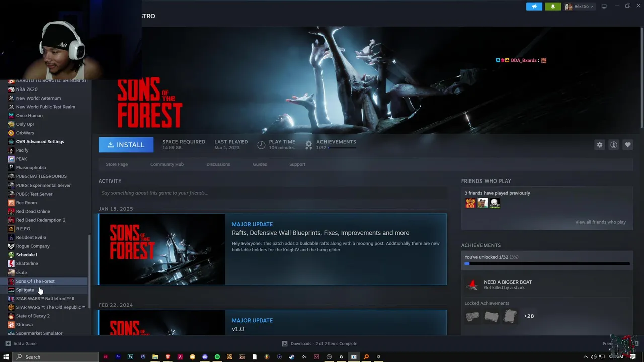This screenshot has width=644, height=362.
Task: Open OVR Advanced Settings entry
Action: [40, 142]
